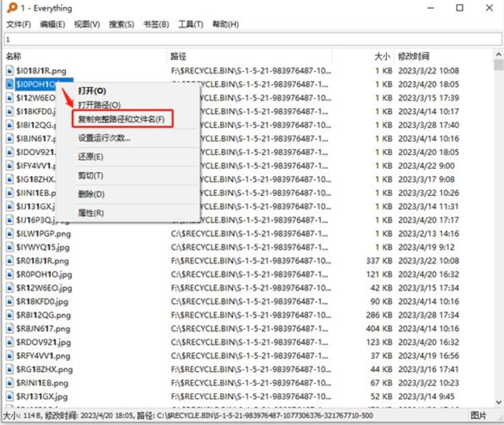Screen dimensions: 504x425
Task: Click file icon of $ILW1PGP.png
Action: [x=10, y=233]
